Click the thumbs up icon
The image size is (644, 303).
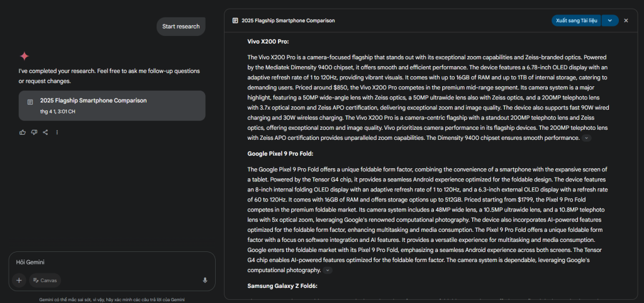23,132
